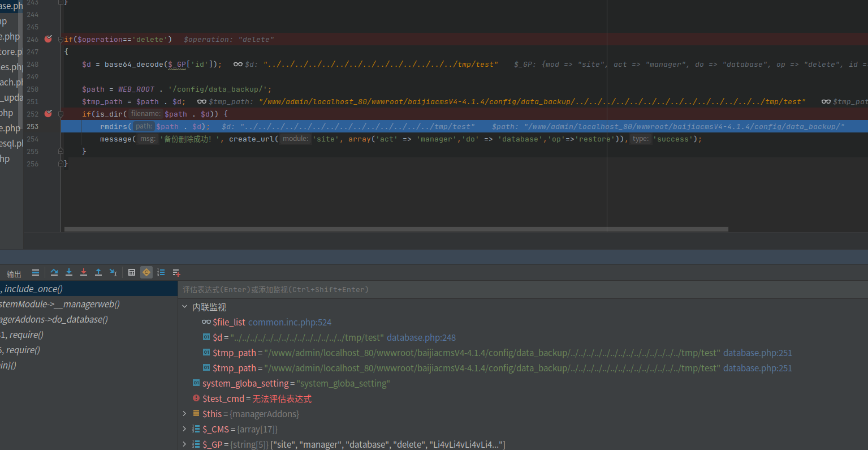Click the array icon beside $_GP
The image size is (868, 450).
(196, 444)
